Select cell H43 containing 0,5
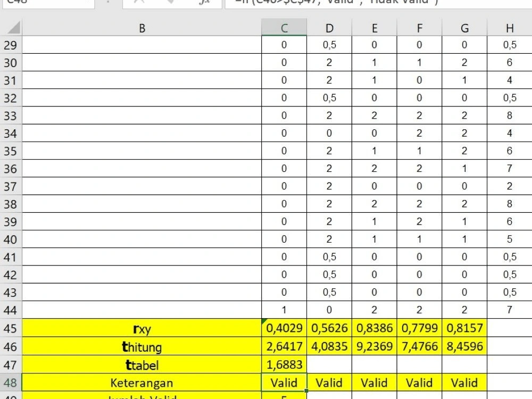 (x=510, y=292)
